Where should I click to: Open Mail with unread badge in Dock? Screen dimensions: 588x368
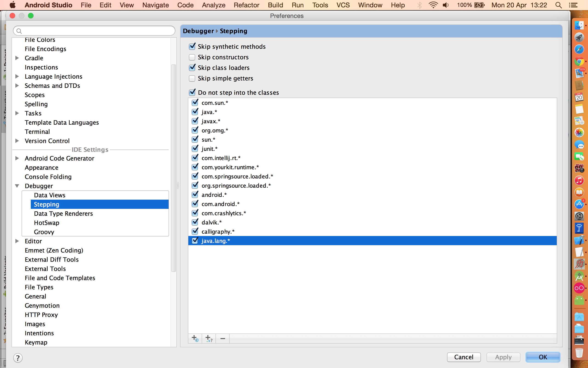(579, 73)
